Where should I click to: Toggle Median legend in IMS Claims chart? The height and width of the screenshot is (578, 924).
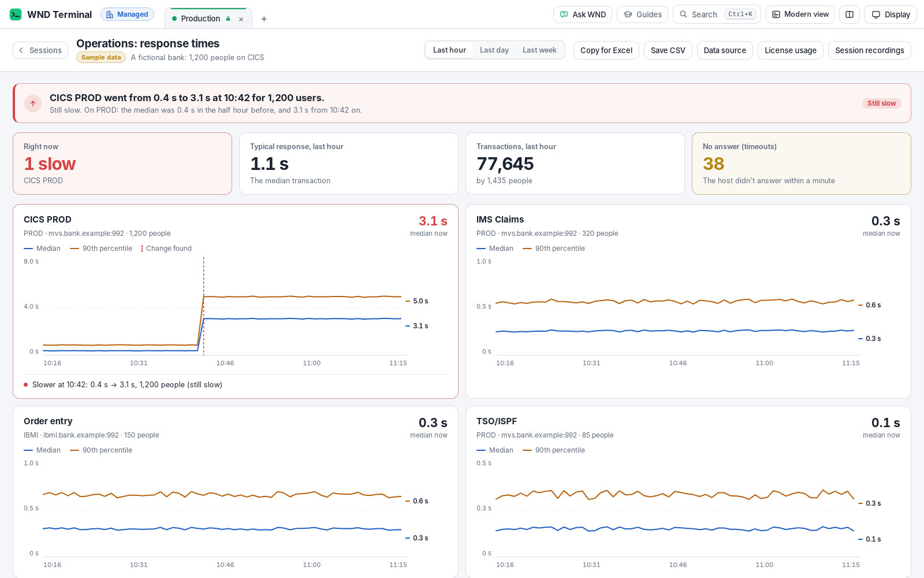click(495, 249)
